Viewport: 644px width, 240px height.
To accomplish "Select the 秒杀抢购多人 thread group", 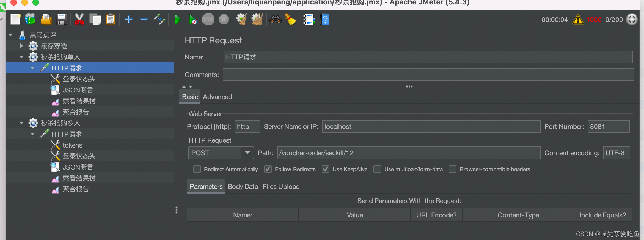I will [x=60, y=123].
